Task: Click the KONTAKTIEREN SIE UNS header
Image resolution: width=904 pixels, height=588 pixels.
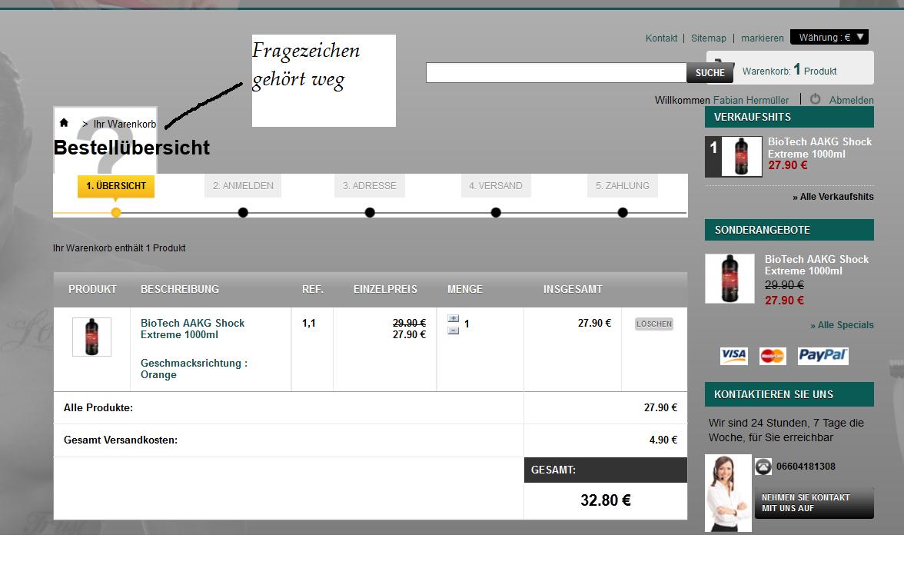Action: coord(789,394)
